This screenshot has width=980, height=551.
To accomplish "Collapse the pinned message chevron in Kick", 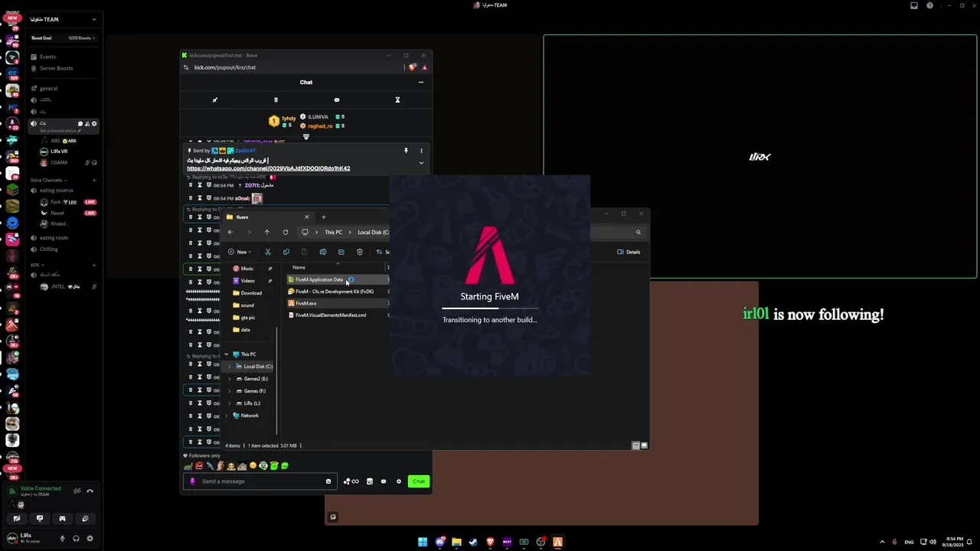I will point(420,162).
